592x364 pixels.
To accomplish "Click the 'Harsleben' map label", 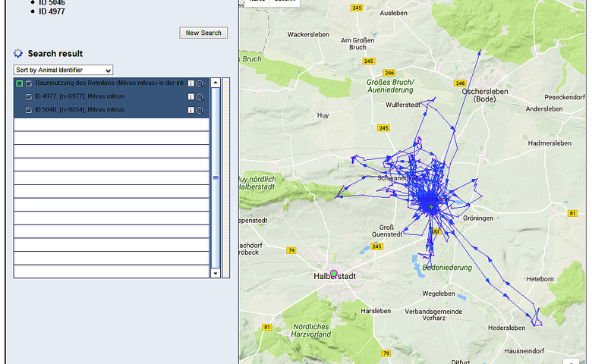I will tap(376, 311).
